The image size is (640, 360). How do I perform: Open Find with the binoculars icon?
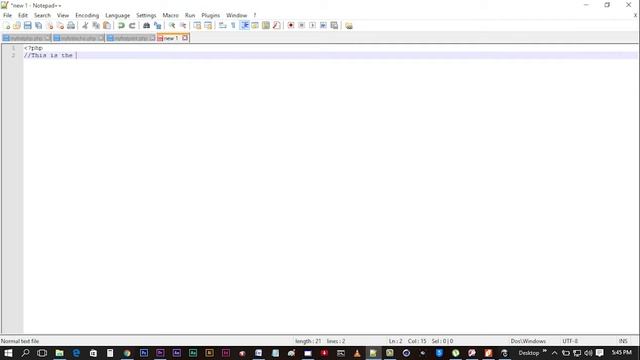pos(146,25)
